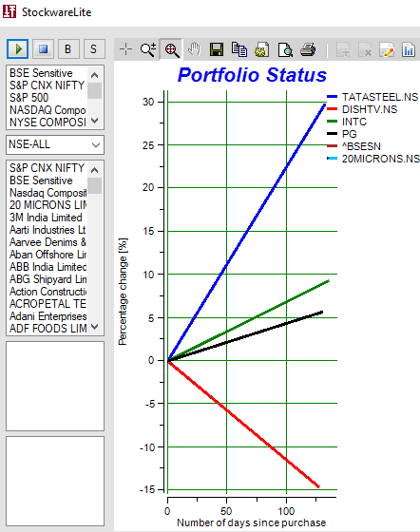This screenshot has height=532, width=420.
Task: Select ABB India Limited stock
Action: [x=48, y=267]
